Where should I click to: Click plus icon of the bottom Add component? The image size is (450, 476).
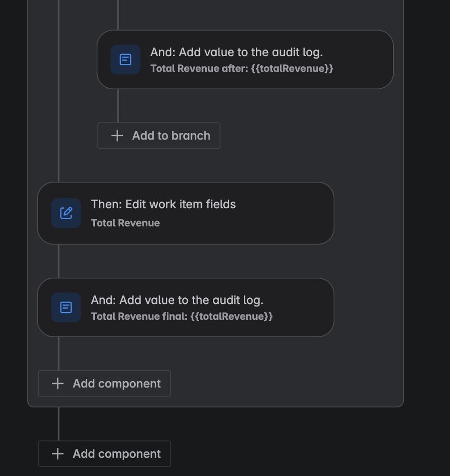(58, 454)
